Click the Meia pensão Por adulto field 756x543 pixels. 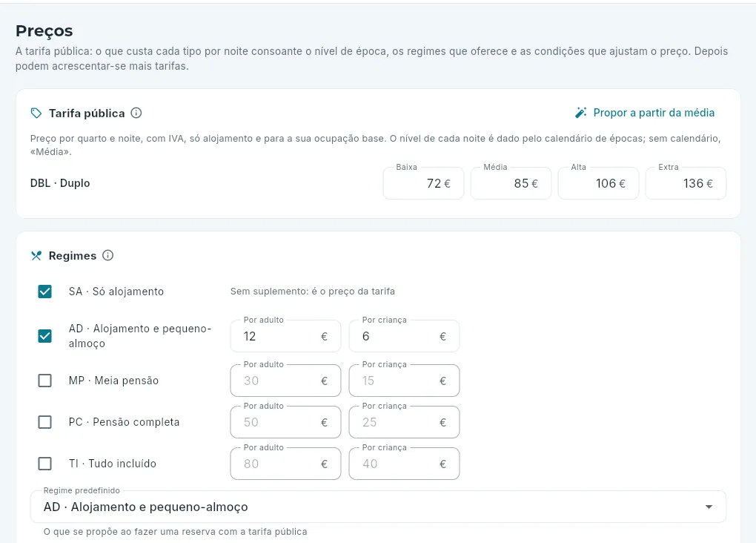pyautogui.click(x=286, y=381)
